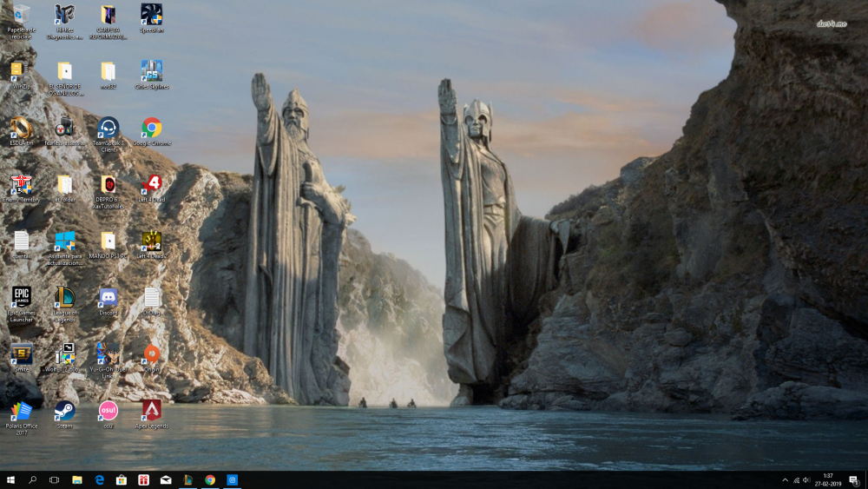Launch Enemy Territory game shortcut
The height and width of the screenshot is (489, 868).
(21, 188)
